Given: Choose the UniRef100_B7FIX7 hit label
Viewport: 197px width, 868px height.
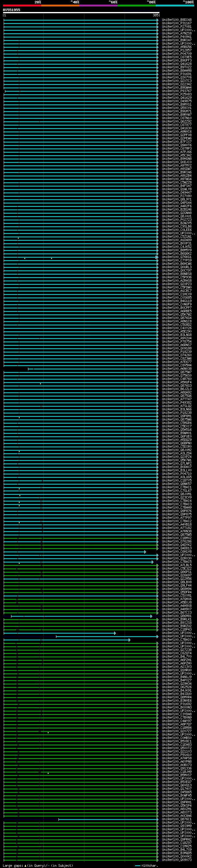Looking at the screenshot, I should 177,142.
